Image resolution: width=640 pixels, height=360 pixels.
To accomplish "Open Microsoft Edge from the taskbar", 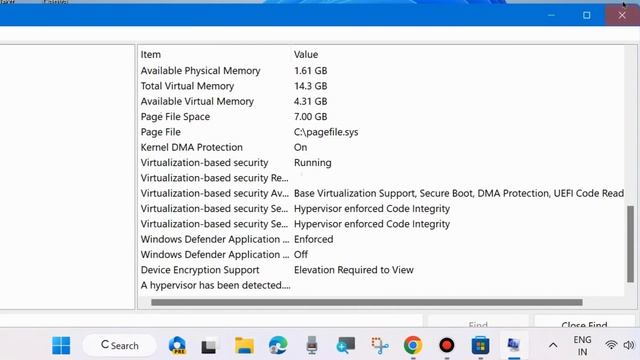I will click(x=278, y=345).
